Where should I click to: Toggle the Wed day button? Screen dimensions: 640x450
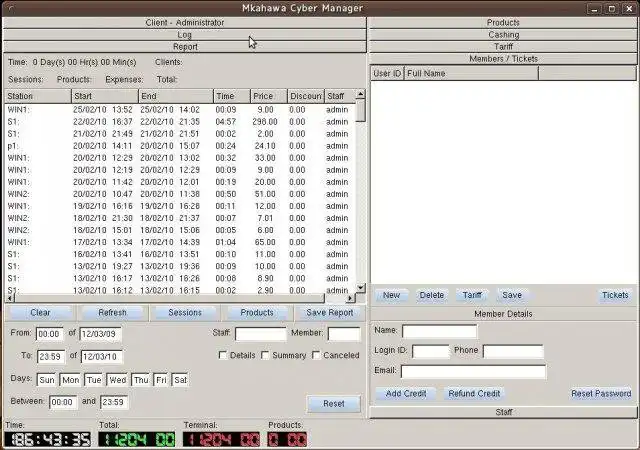(118, 380)
